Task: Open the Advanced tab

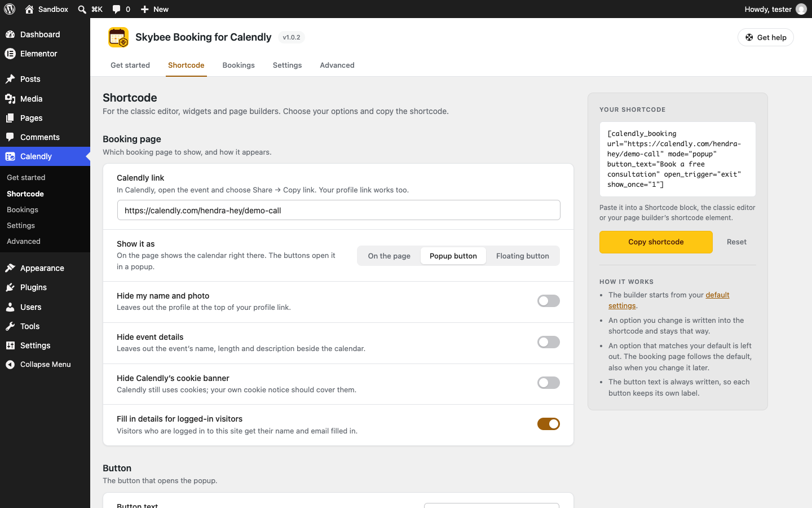Action: (337, 65)
